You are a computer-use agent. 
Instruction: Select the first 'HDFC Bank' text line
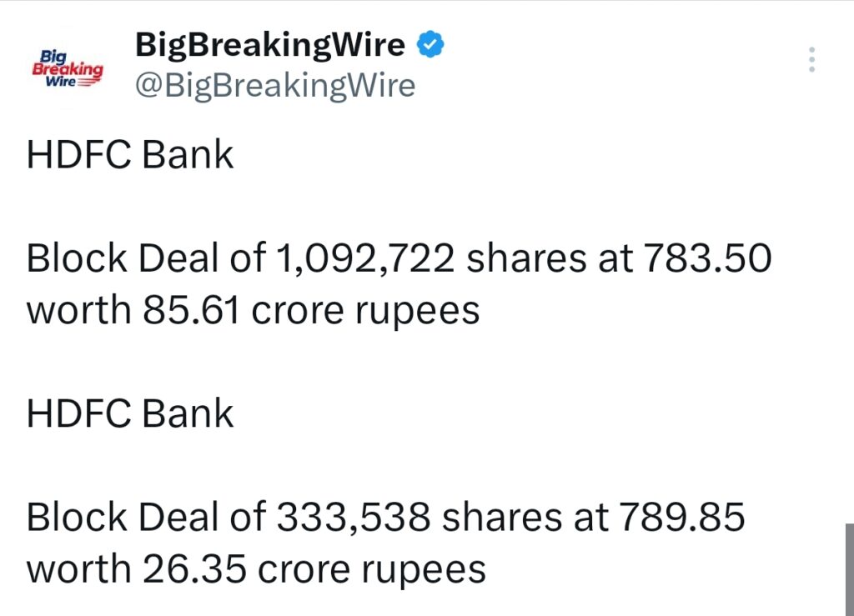pos(129,154)
